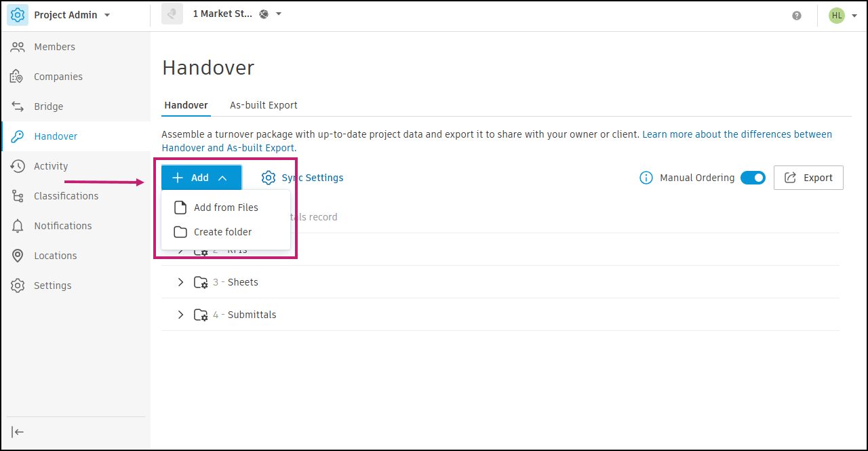The width and height of the screenshot is (868, 451).
Task: Open the Companies section
Action: pyautogui.click(x=58, y=76)
